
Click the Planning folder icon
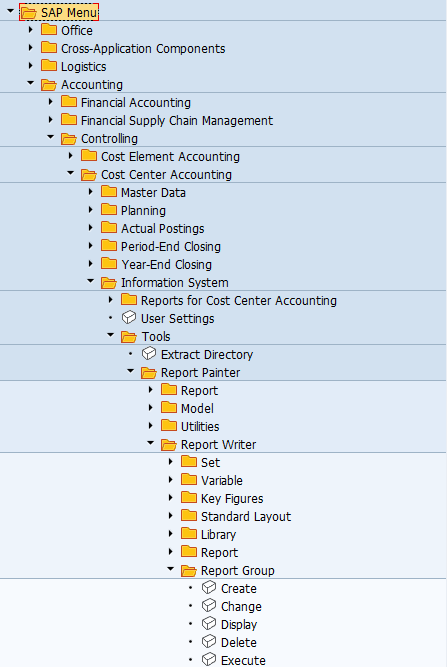(x=109, y=210)
